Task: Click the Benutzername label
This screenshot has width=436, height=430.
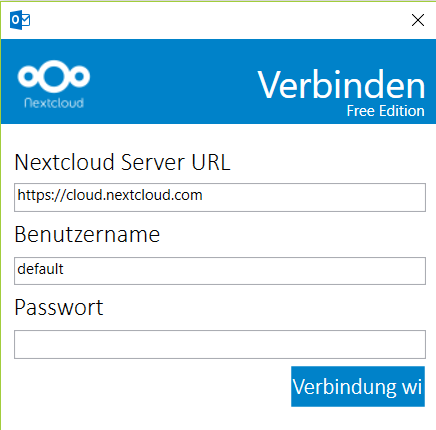Action: pyautogui.click(x=87, y=234)
